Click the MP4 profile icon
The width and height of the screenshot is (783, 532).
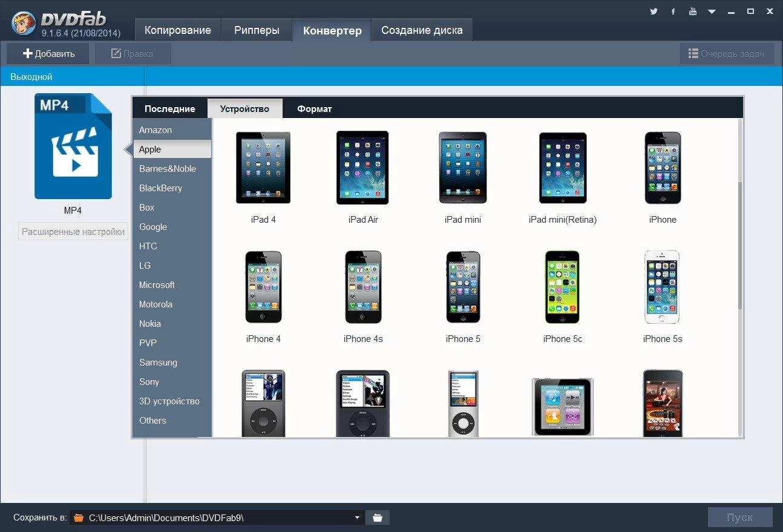pyautogui.click(x=73, y=146)
